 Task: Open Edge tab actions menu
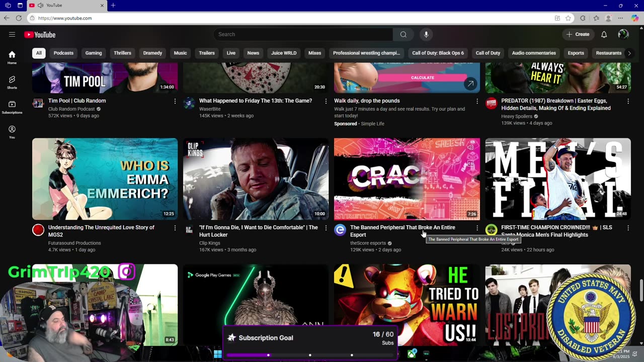point(20,6)
